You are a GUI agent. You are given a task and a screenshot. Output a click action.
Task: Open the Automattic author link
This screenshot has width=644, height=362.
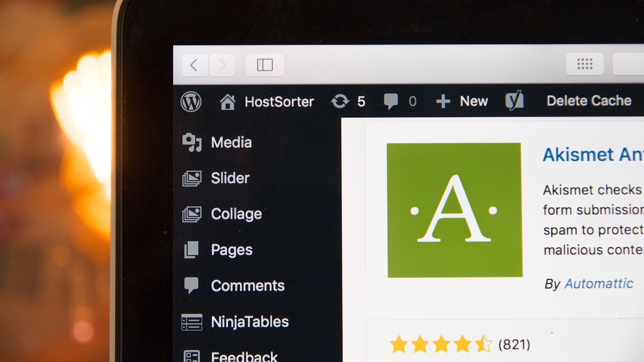[599, 284]
